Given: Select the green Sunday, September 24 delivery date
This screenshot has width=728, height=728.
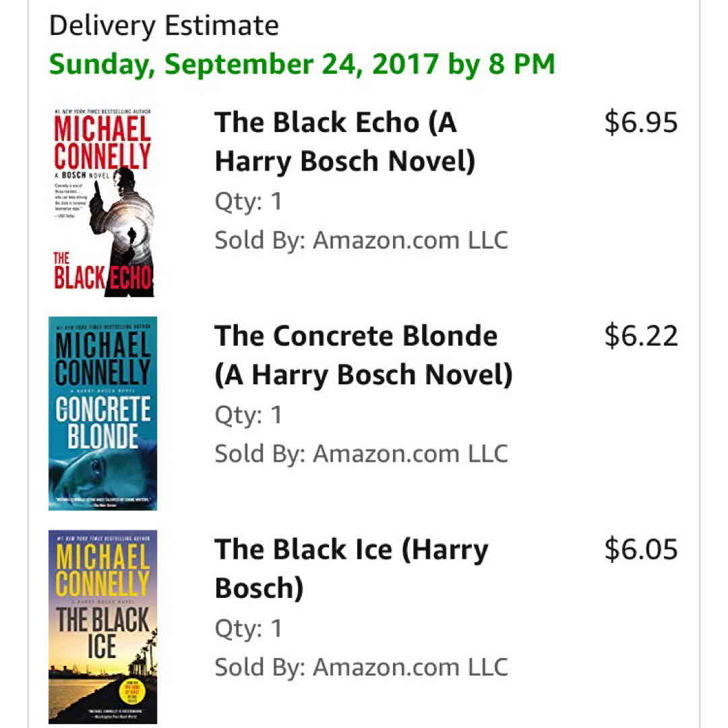Looking at the screenshot, I should pyautogui.click(x=301, y=64).
